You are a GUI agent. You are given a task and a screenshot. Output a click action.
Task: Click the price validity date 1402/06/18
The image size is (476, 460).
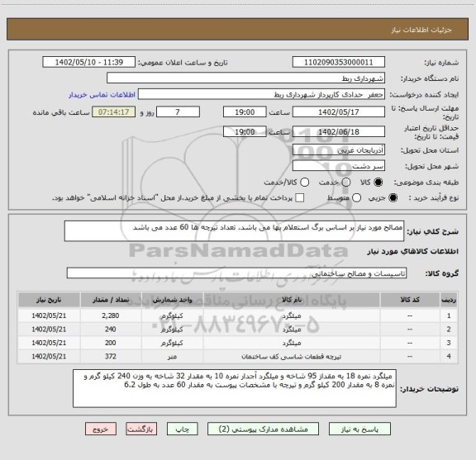pos(339,131)
